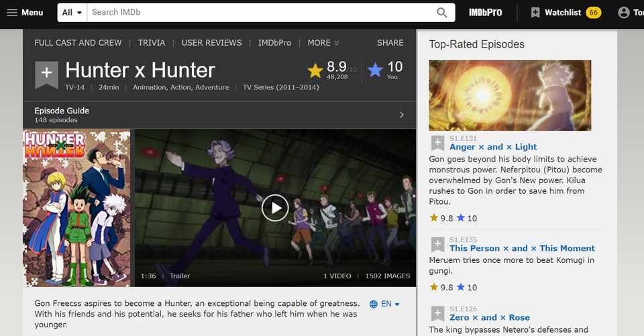View the 1502 IMAGES gallery
644x336 pixels.
(x=388, y=276)
